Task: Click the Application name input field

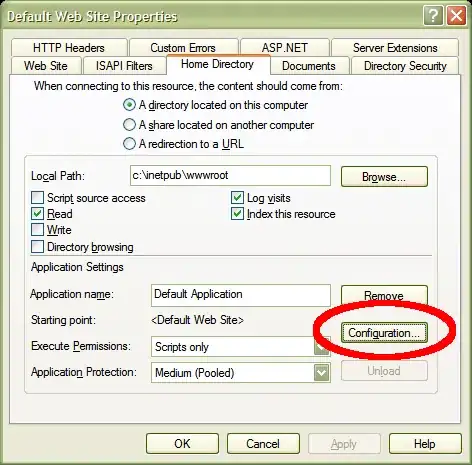Action: tap(241, 295)
